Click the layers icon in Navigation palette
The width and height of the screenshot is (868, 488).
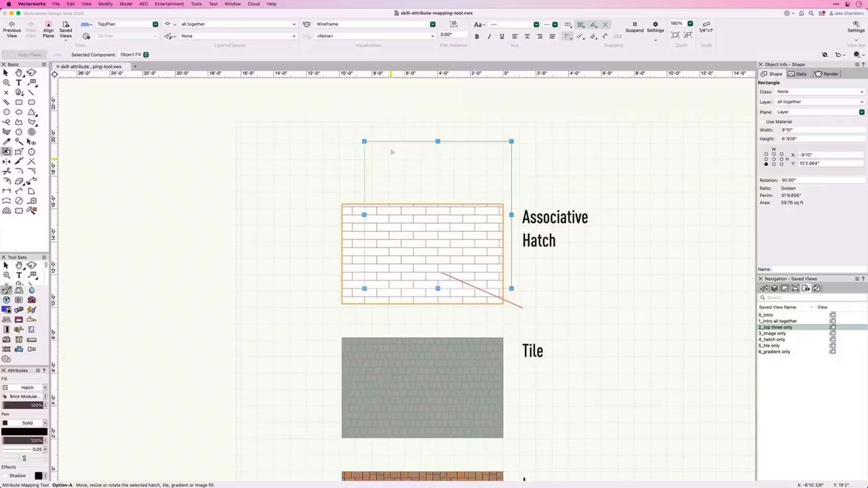pos(774,288)
